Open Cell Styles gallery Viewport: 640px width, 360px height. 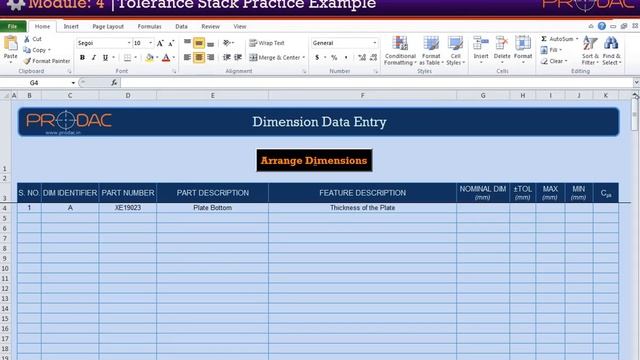coord(456,51)
